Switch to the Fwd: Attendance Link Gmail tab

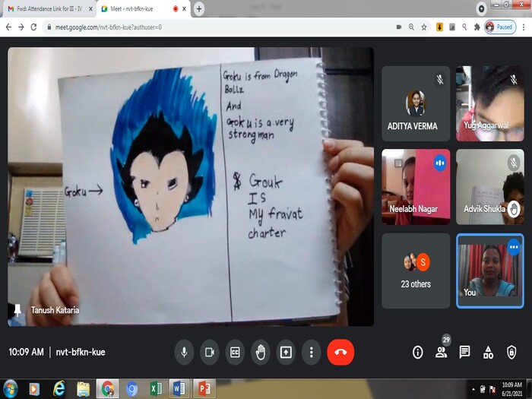click(49, 9)
